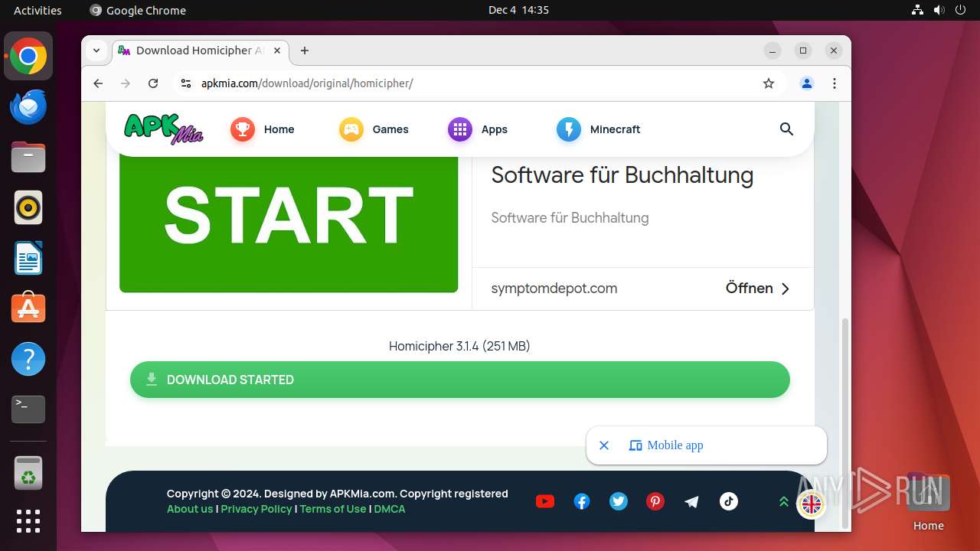Click the Minecraft lightning icon
Image resolution: width=980 pixels, height=551 pixels.
569,129
